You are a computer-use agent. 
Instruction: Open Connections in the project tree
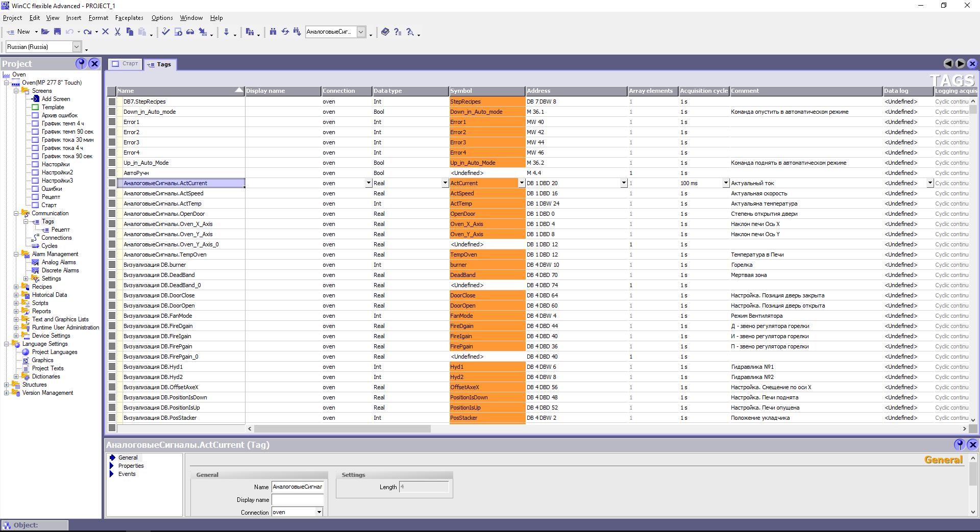[56, 238]
